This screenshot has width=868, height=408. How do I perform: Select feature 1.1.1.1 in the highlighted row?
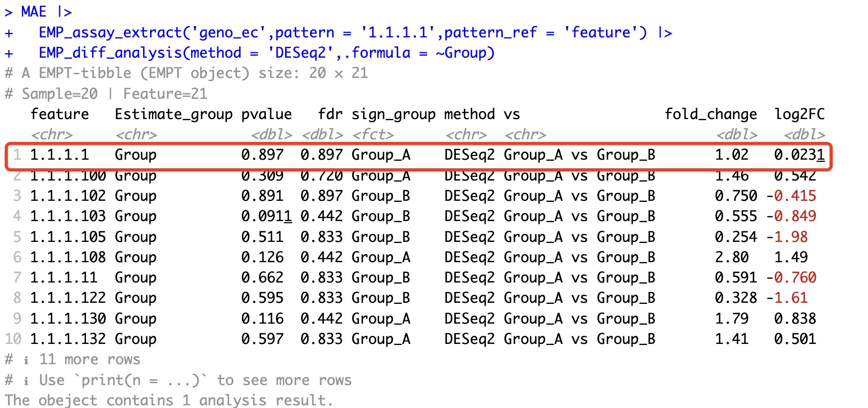59,155
